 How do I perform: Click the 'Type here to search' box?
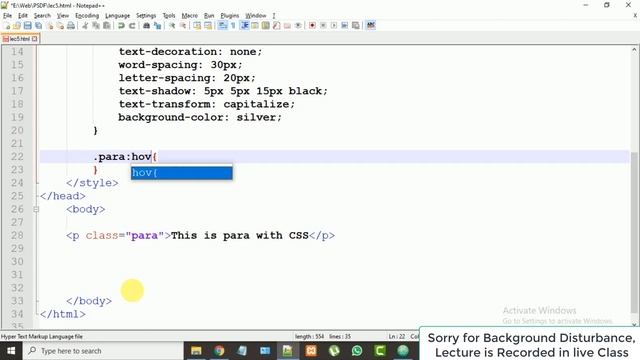pyautogui.click(x=104, y=351)
